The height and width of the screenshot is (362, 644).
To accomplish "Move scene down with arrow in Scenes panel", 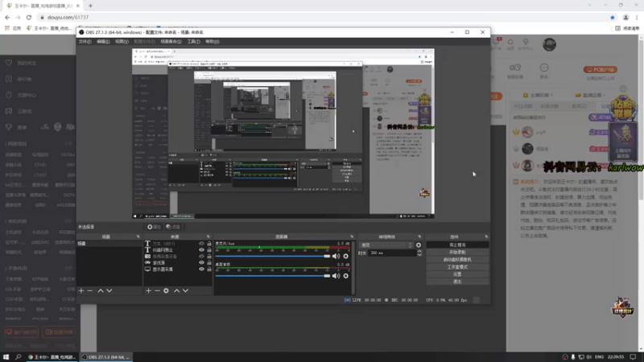I will (x=109, y=290).
